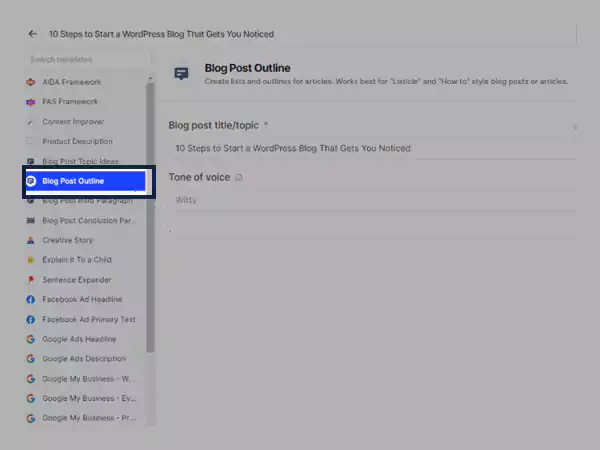Screen dimensions: 600x450
Task: Focus the Search templates field
Action: 85,60
